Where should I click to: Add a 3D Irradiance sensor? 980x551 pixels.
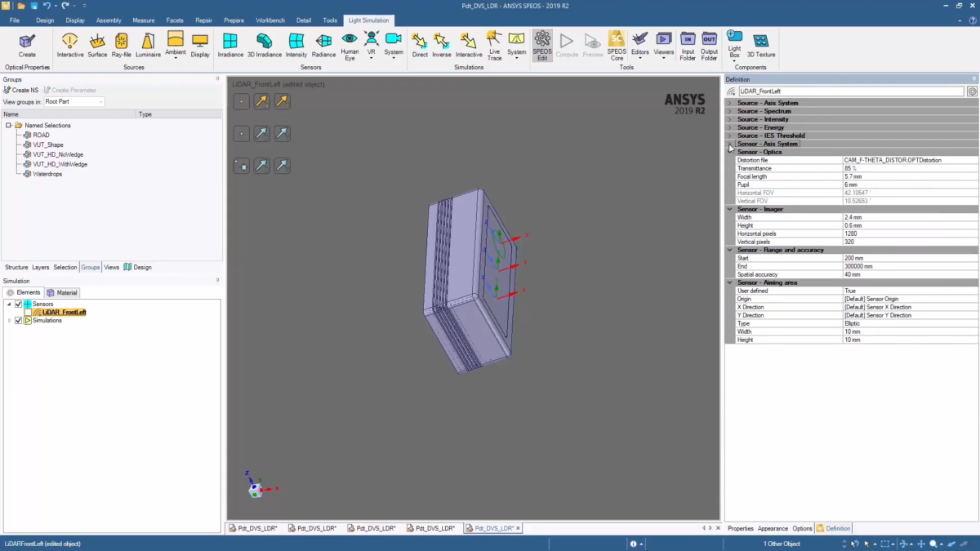coord(265,45)
